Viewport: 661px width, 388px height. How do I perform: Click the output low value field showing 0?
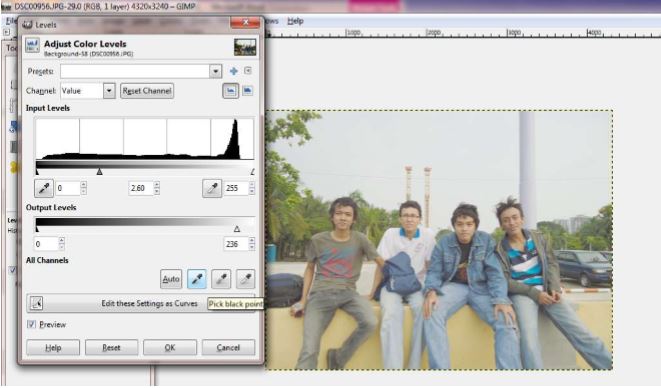coord(46,244)
